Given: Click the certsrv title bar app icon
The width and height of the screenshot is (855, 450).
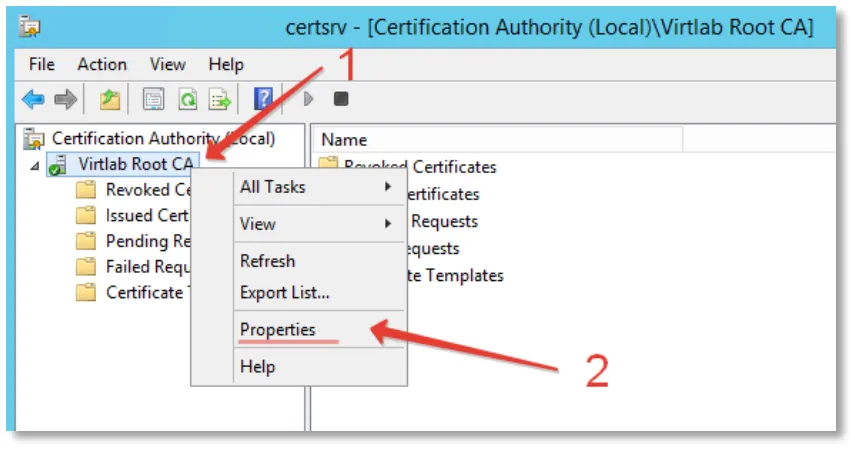Looking at the screenshot, I should pos(29,27).
